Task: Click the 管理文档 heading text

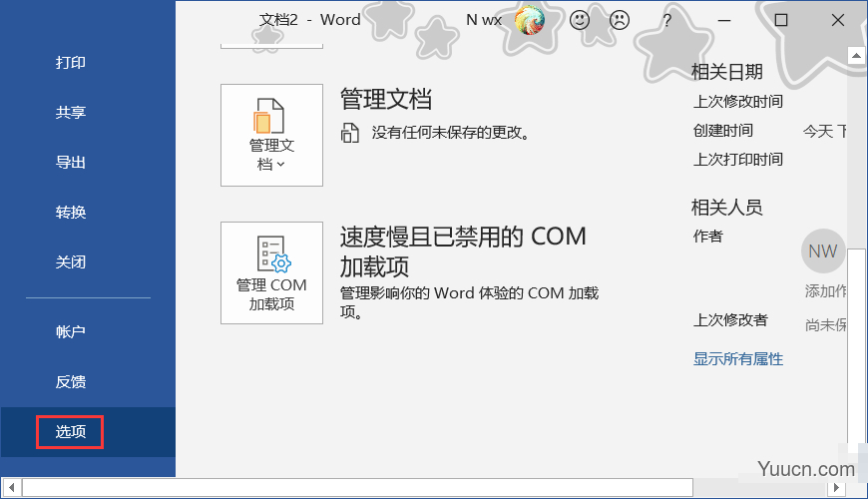Action: click(x=386, y=99)
